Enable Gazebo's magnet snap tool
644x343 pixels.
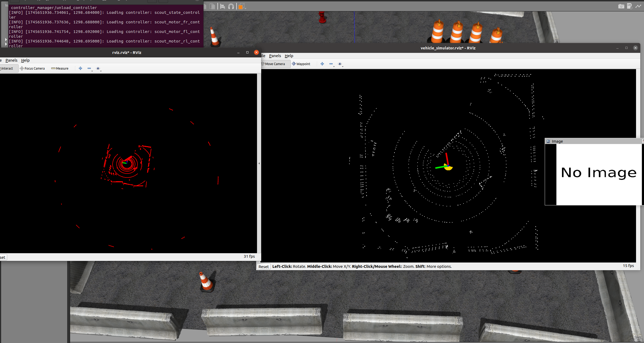(x=231, y=6)
